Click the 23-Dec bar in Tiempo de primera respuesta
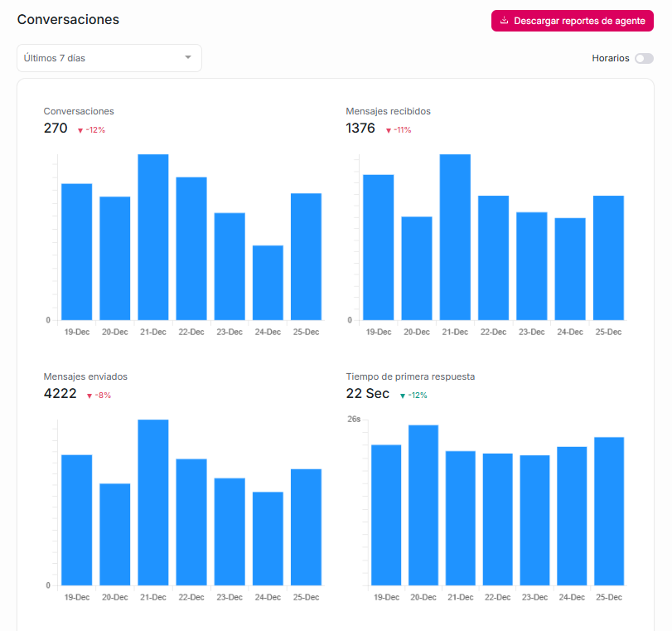 tap(534, 520)
